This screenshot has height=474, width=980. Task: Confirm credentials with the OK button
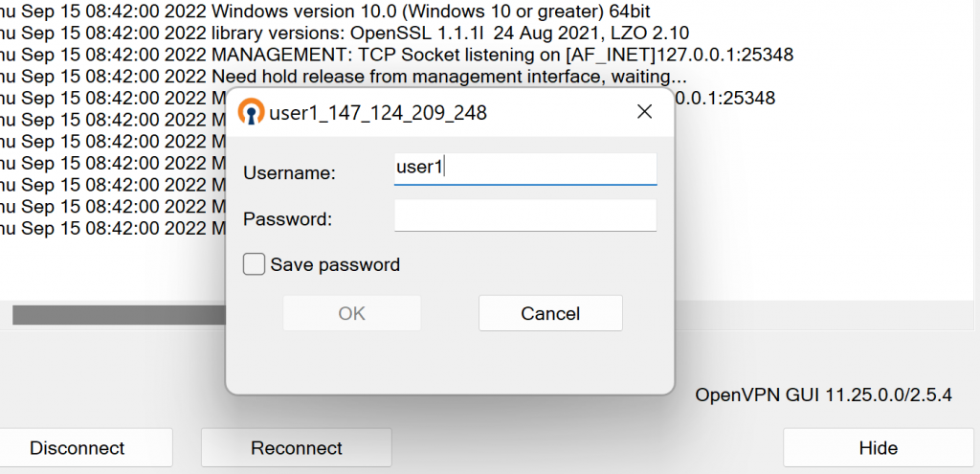click(x=352, y=313)
